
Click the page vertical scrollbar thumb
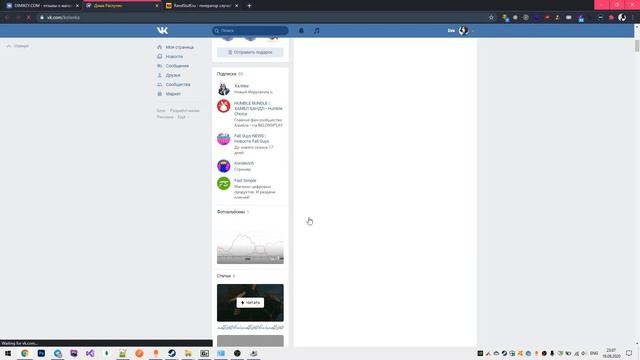pyautogui.click(x=637, y=46)
